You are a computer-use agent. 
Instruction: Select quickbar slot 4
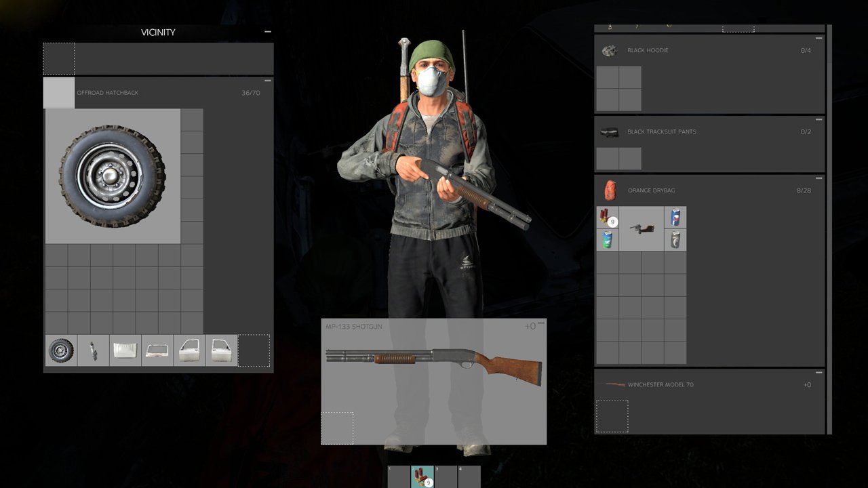(469, 476)
